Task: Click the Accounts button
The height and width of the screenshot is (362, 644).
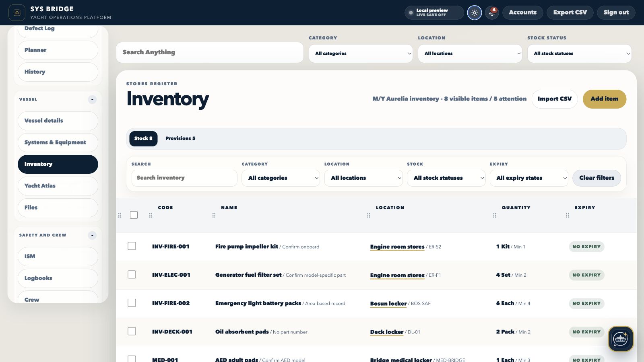Action: [x=522, y=12]
